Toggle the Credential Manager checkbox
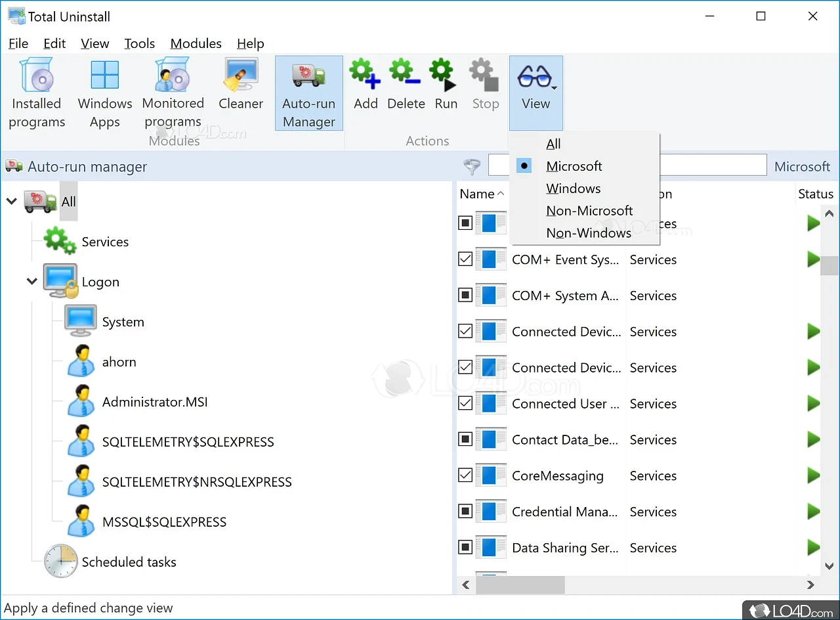The height and width of the screenshot is (620, 840). click(465, 512)
